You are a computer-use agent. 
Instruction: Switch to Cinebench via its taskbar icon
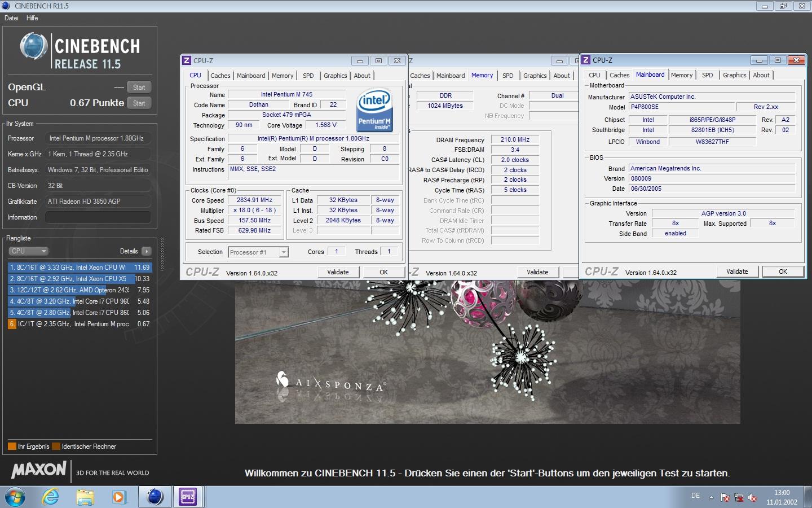click(155, 497)
